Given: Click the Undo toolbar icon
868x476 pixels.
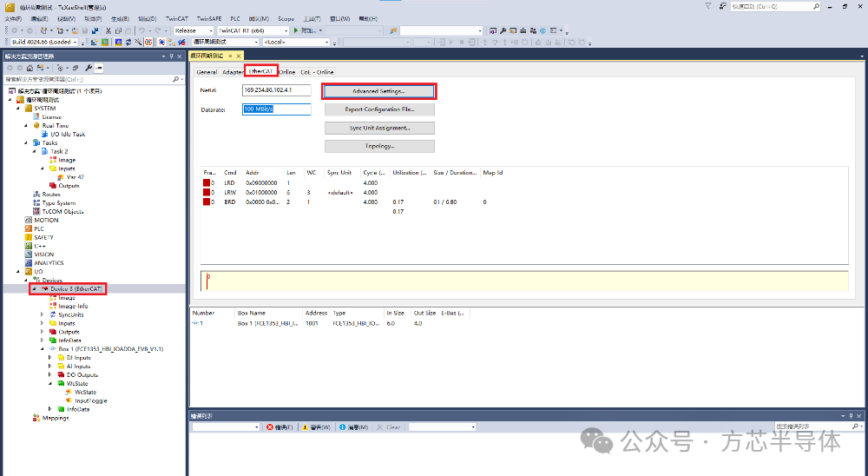Looking at the screenshot, I should click(141, 30).
